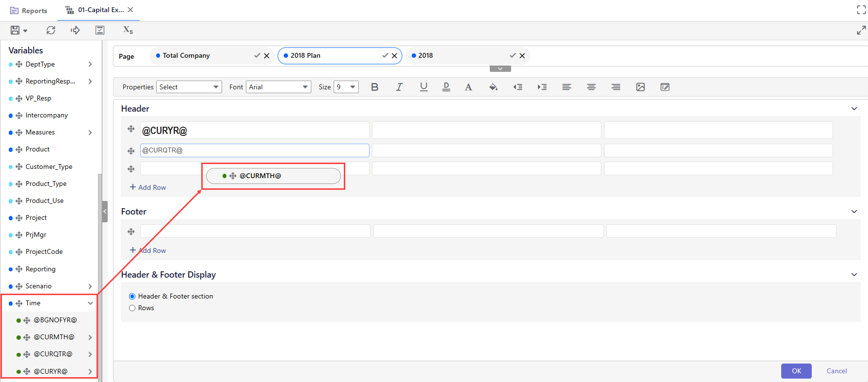This screenshot has height=382, width=868.
Task: Click the @CURQTR@ header input field
Action: click(x=255, y=150)
